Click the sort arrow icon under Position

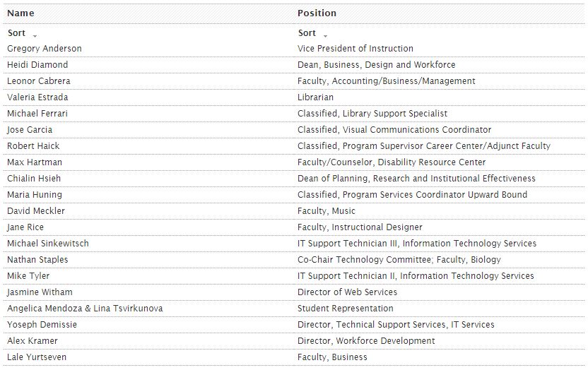(x=325, y=35)
